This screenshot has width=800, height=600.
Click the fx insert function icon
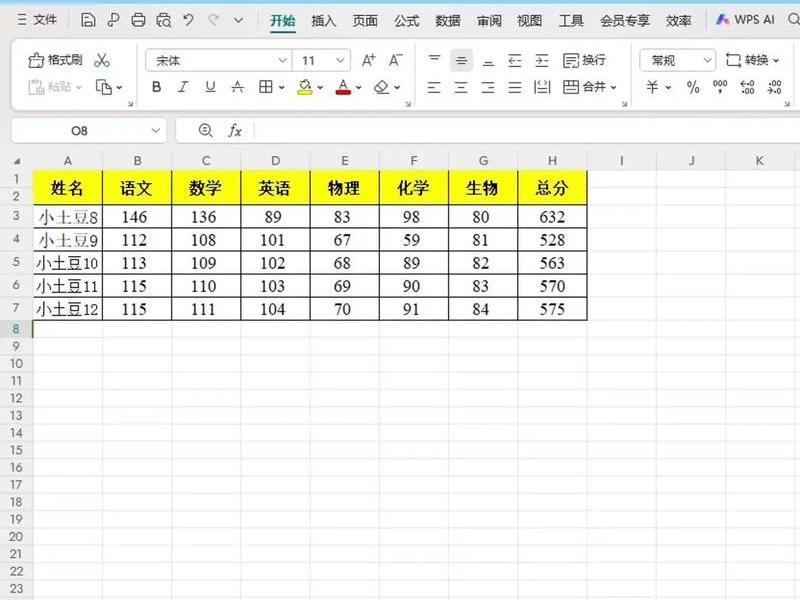235,131
